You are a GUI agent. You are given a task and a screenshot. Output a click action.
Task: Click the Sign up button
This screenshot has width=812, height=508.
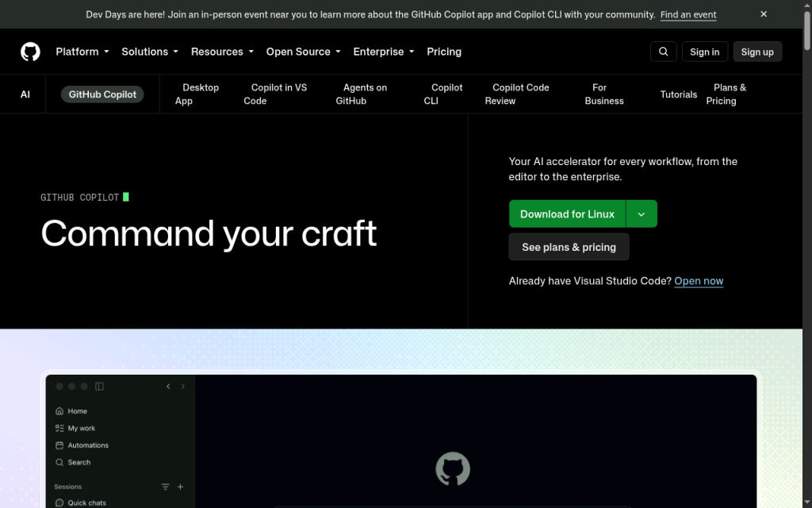click(757, 52)
